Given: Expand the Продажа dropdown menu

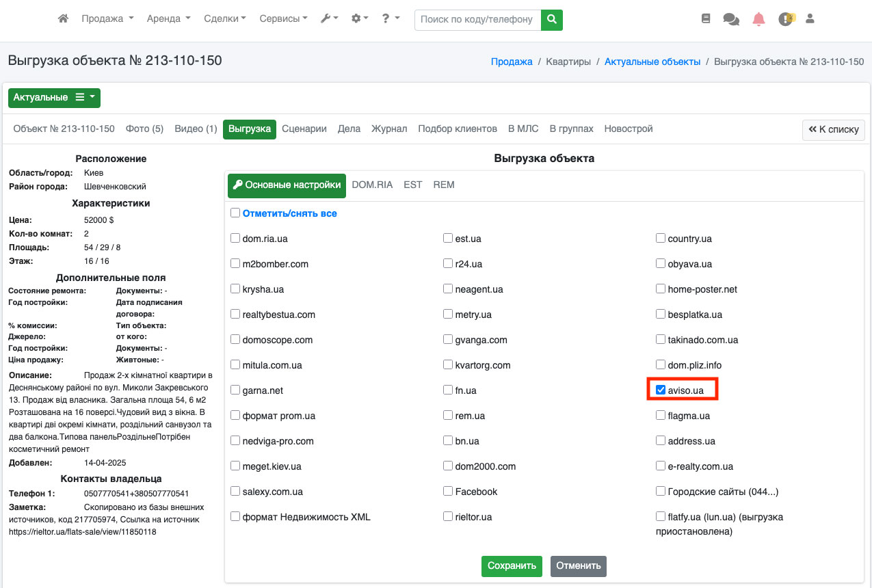Looking at the screenshot, I should pyautogui.click(x=107, y=19).
